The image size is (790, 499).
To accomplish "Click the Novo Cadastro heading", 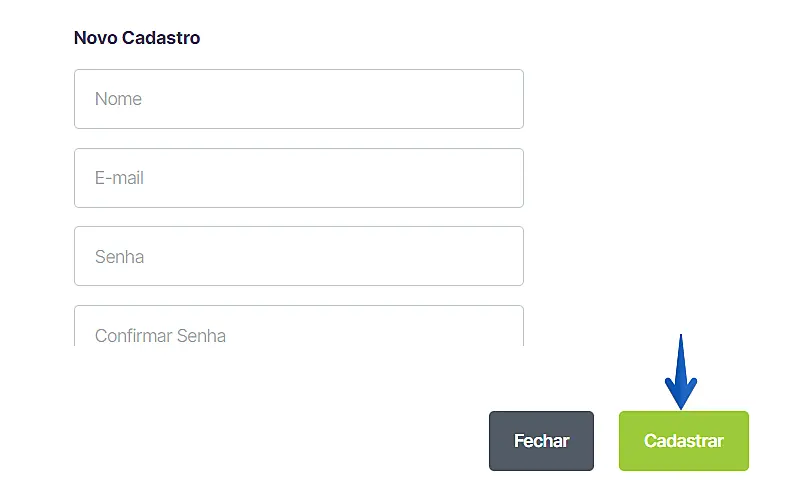I will [x=137, y=38].
